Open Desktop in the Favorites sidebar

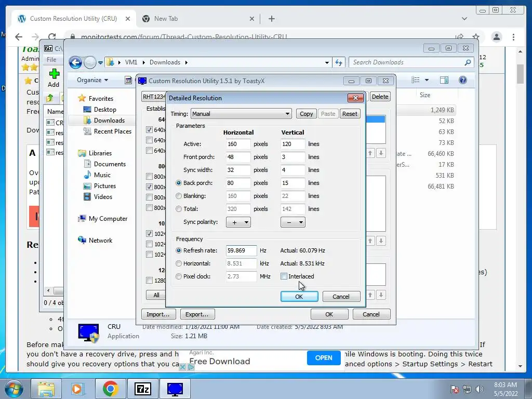[x=105, y=110]
